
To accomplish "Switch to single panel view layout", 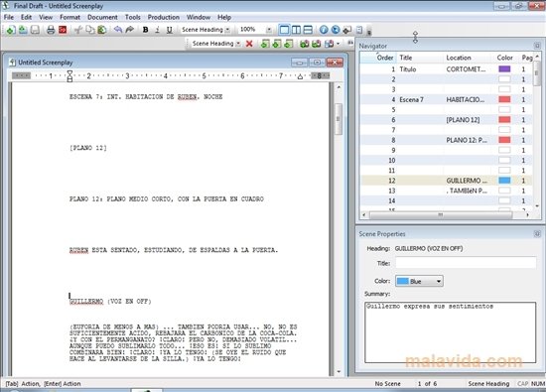I will 284,30.
